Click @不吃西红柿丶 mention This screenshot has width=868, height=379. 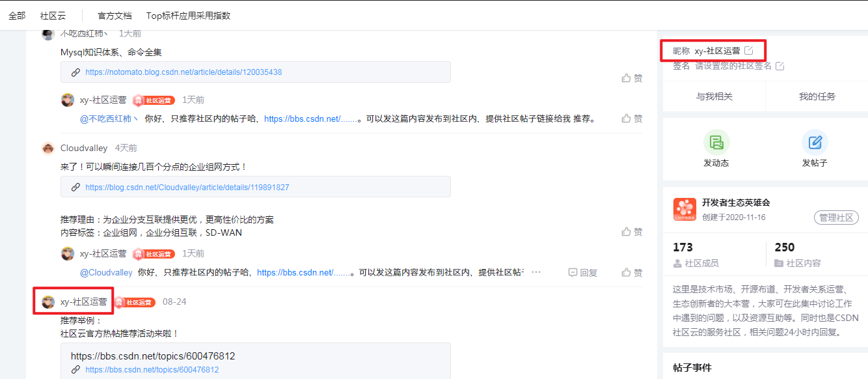tap(109, 119)
